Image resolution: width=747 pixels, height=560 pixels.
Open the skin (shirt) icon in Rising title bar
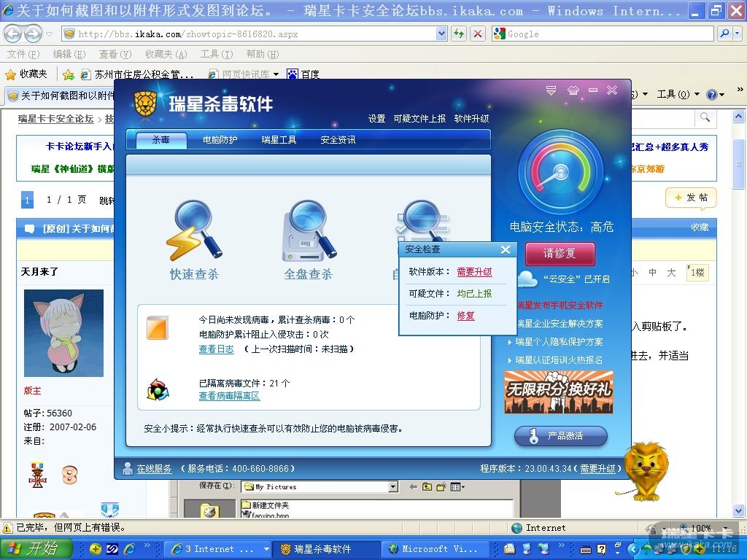coord(573,90)
